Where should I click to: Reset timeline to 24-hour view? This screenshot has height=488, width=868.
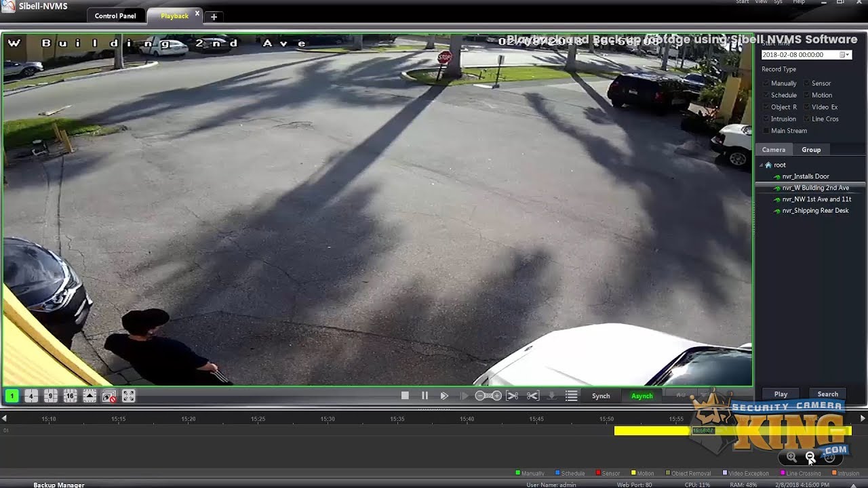pyautogui.click(x=829, y=457)
